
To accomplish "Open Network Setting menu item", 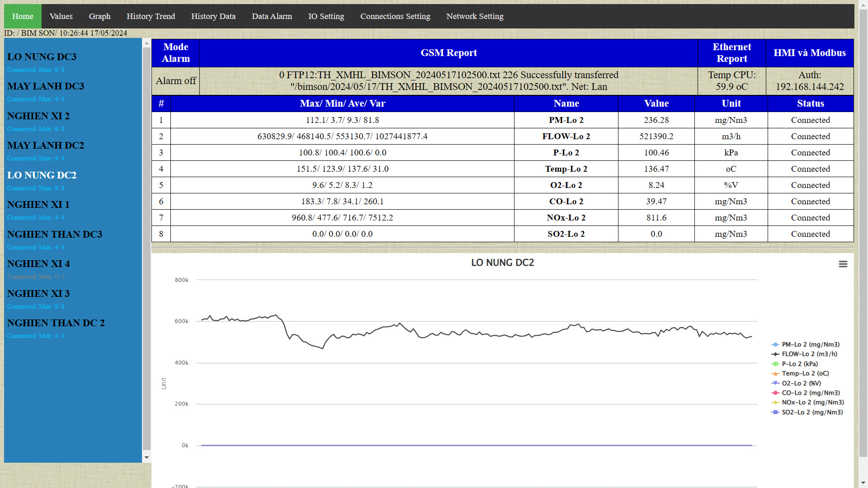I will (475, 16).
